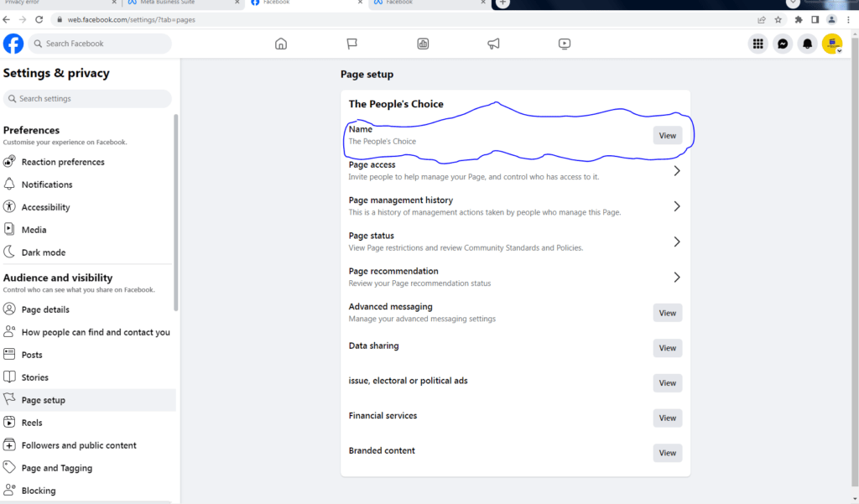The height and width of the screenshot is (504, 859).
Task: Open Reaction preferences in sidebar
Action: pyautogui.click(x=87, y=162)
